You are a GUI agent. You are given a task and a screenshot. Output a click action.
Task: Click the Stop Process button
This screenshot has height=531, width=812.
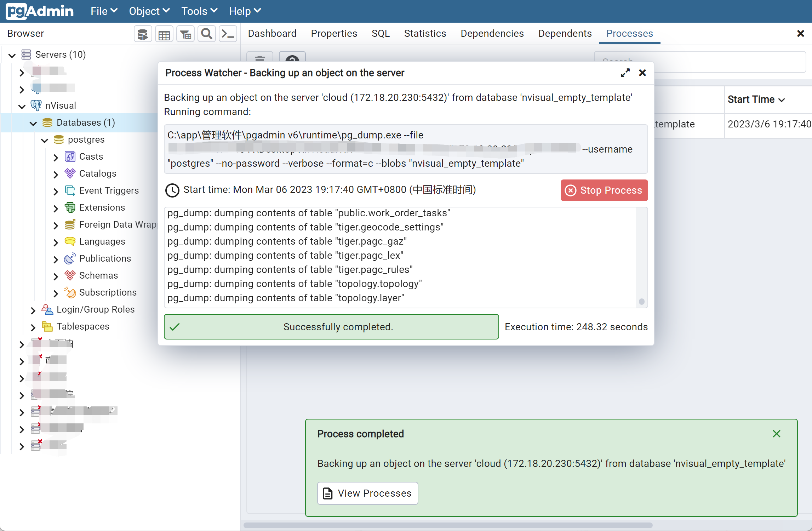[x=604, y=190]
